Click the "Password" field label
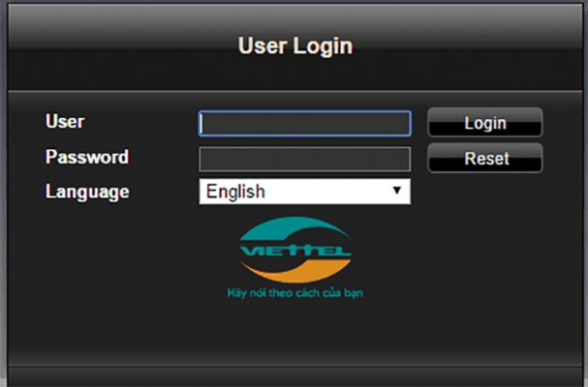Screen dimensions: 588x387 pyautogui.click(x=86, y=157)
